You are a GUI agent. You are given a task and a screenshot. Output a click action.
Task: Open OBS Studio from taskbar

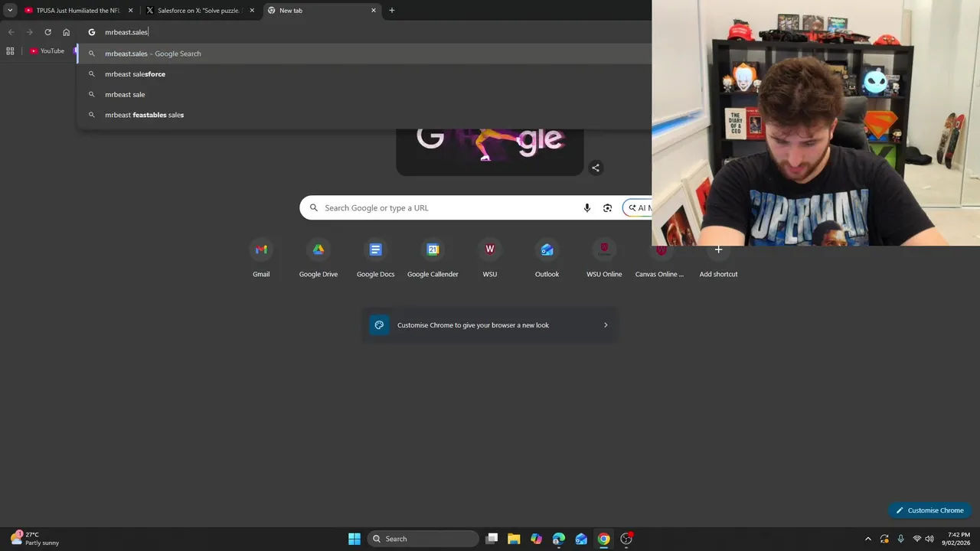click(x=626, y=539)
